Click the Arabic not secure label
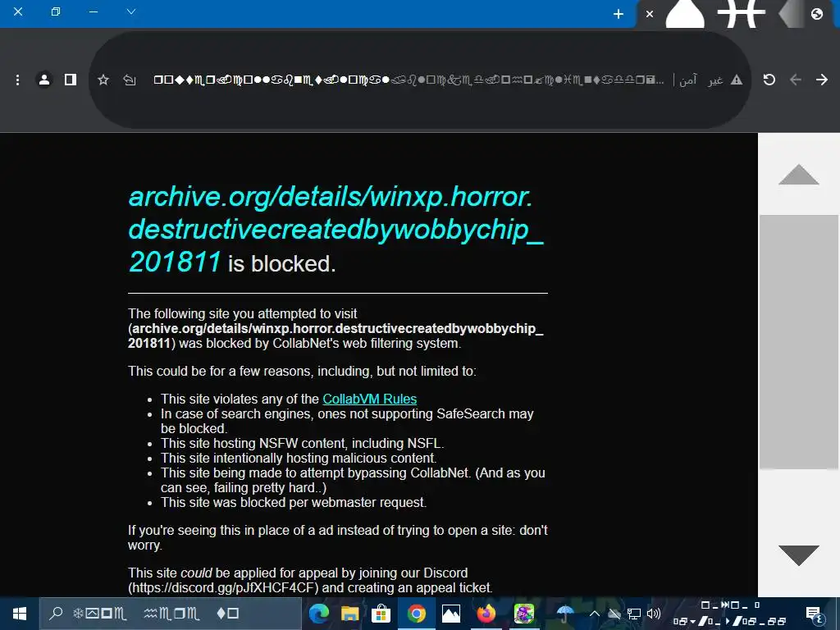Screen dimensions: 840x630 coord(701,80)
